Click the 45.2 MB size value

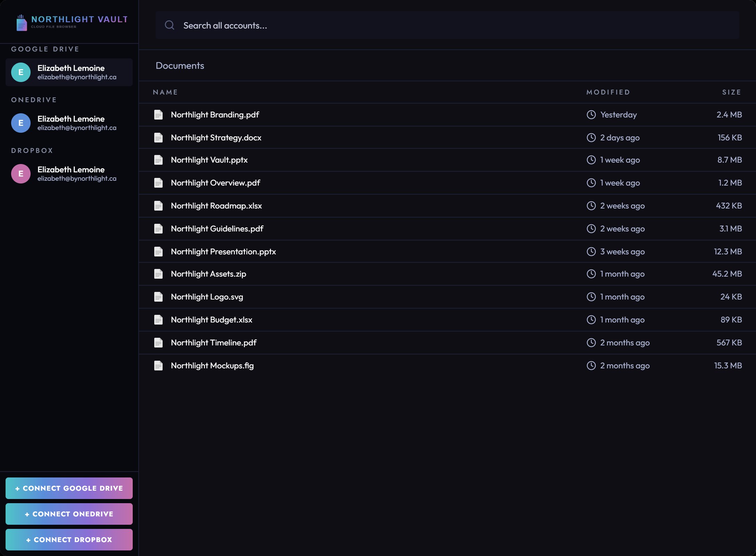(x=727, y=274)
